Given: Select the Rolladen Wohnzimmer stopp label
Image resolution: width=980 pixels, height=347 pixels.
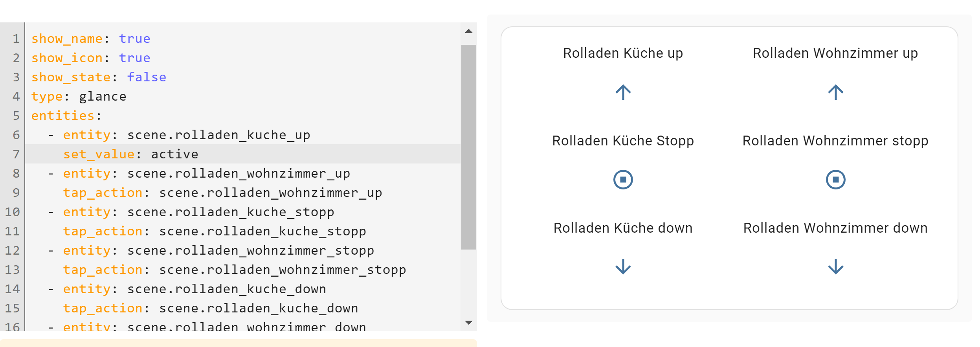Looking at the screenshot, I should pos(835,141).
